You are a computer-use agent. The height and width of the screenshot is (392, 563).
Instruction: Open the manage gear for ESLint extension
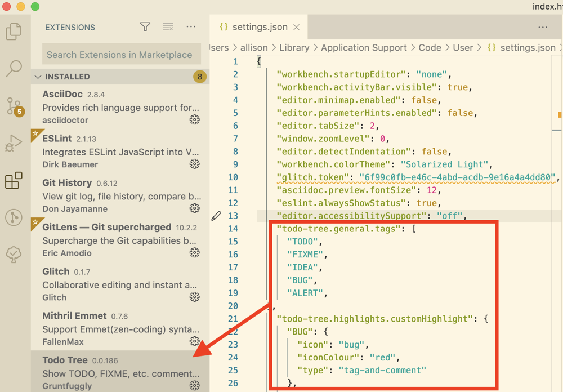coord(194,164)
